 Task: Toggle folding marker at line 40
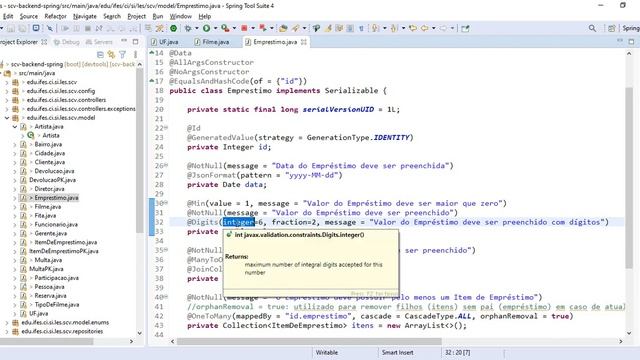point(166,297)
